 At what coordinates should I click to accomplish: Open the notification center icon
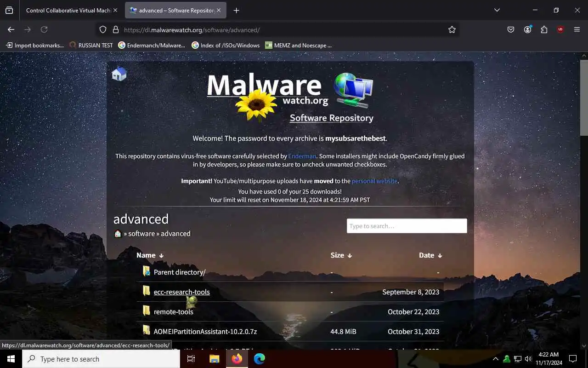573,359
